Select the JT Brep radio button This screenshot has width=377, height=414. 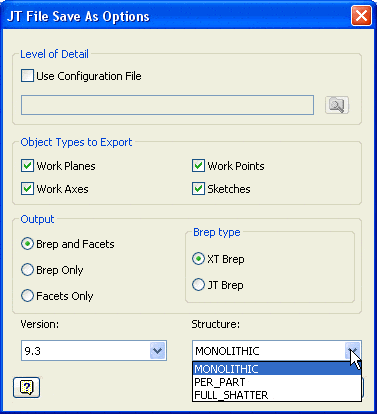coord(198,285)
